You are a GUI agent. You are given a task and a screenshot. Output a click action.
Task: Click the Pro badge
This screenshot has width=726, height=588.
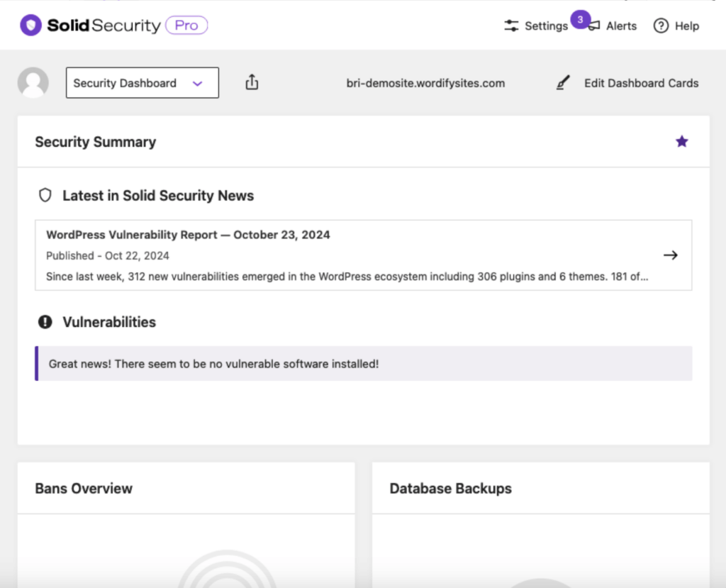(x=186, y=25)
